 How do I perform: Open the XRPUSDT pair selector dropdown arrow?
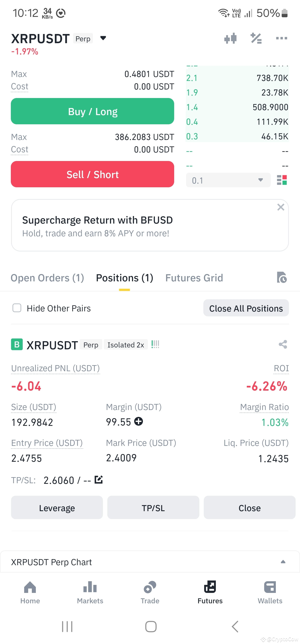pos(103,38)
